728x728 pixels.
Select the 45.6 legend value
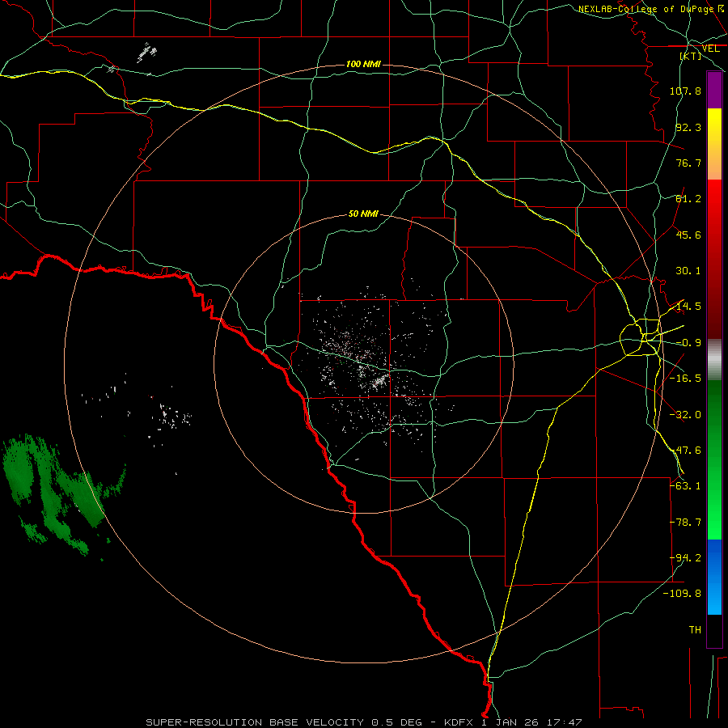688,235
